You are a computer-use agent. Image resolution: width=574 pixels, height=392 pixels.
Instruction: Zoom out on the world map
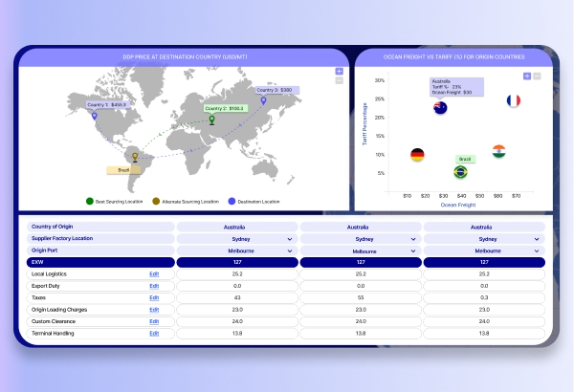pyautogui.click(x=339, y=80)
